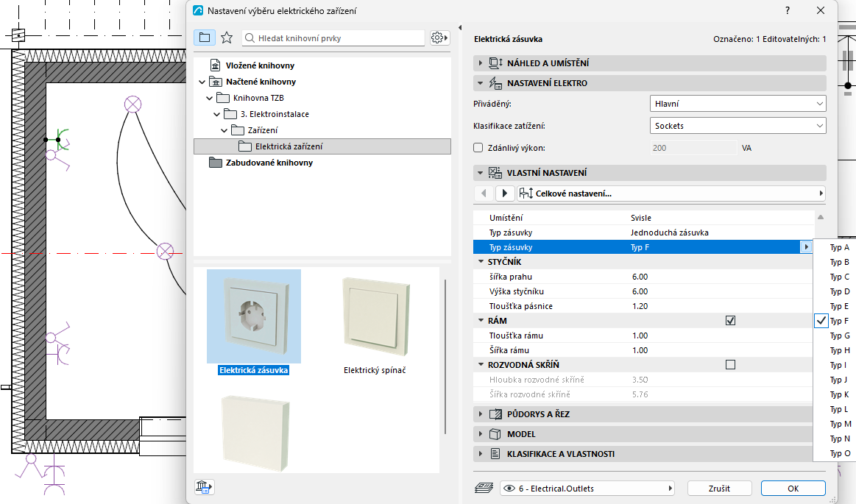The image size is (856, 504).
Task: Open Klasifikace zatížení dropdown showing Sockets
Action: (x=738, y=126)
